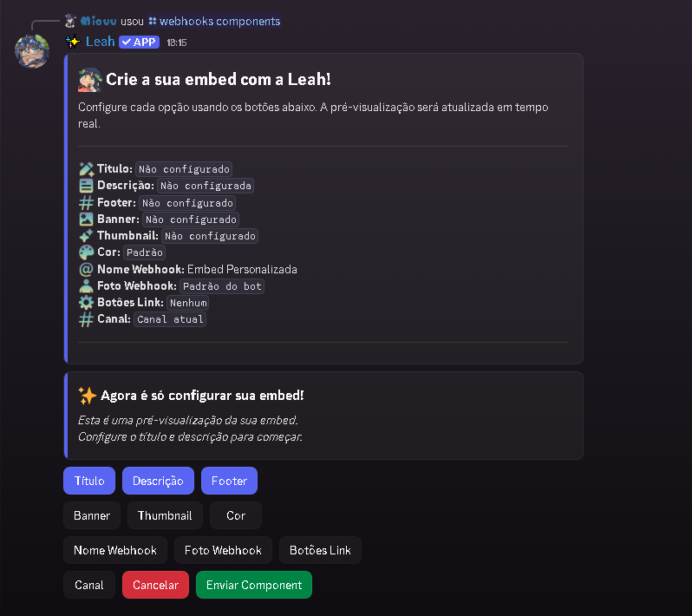Click the Leah emoji in embed title
This screenshot has height=616, width=692.
point(89,80)
